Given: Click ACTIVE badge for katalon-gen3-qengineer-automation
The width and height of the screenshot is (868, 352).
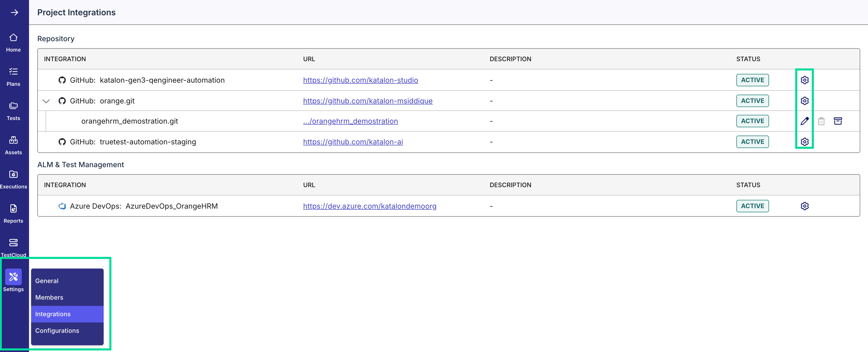Looking at the screenshot, I should [x=752, y=80].
